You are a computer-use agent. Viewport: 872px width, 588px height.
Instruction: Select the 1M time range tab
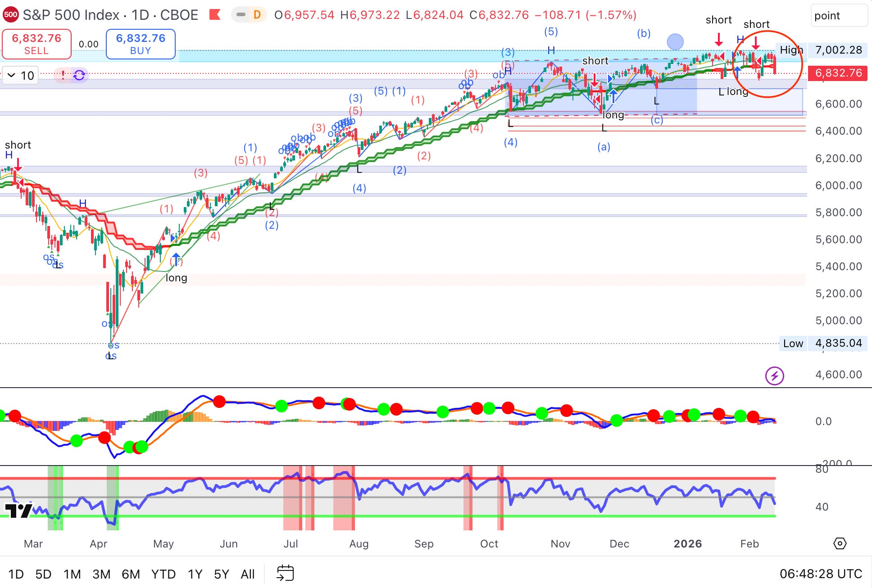click(72, 574)
